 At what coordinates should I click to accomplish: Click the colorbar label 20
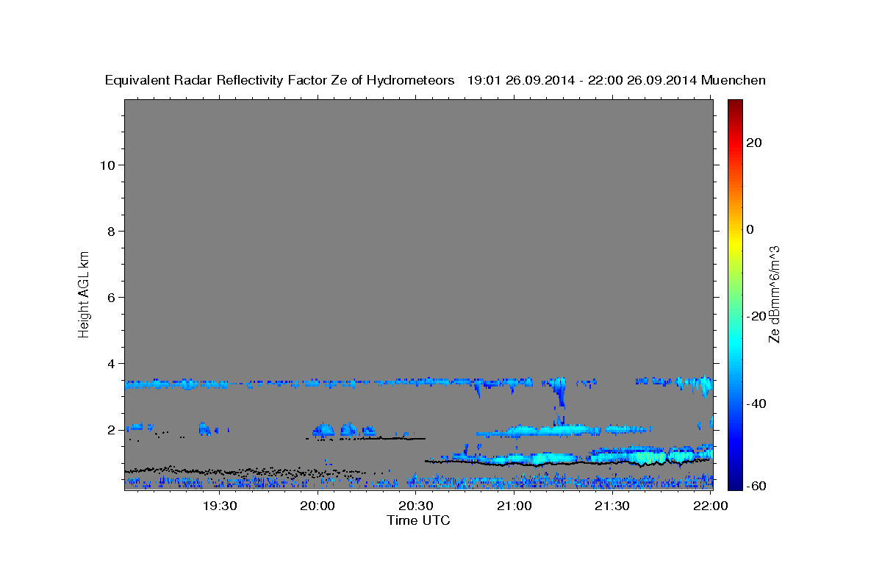[753, 143]
